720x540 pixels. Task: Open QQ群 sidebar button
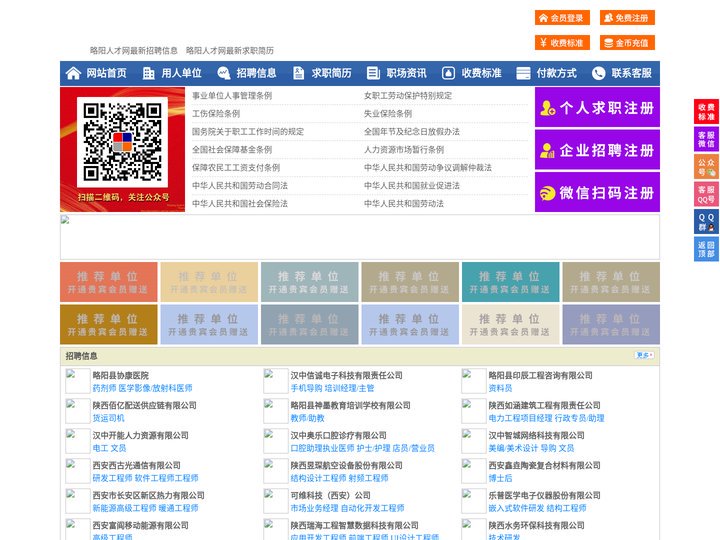coord(706,222)
